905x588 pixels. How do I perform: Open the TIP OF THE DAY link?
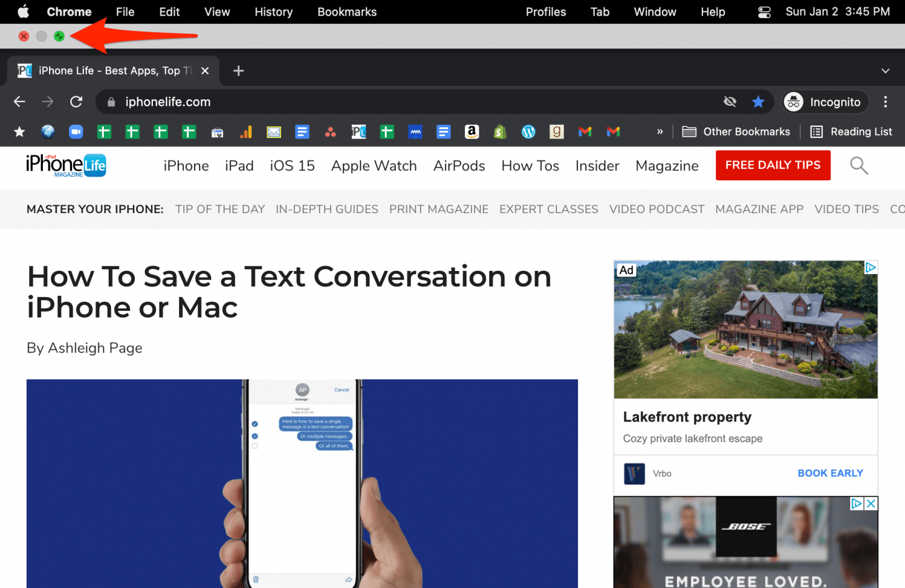click(x=220, y=209)
